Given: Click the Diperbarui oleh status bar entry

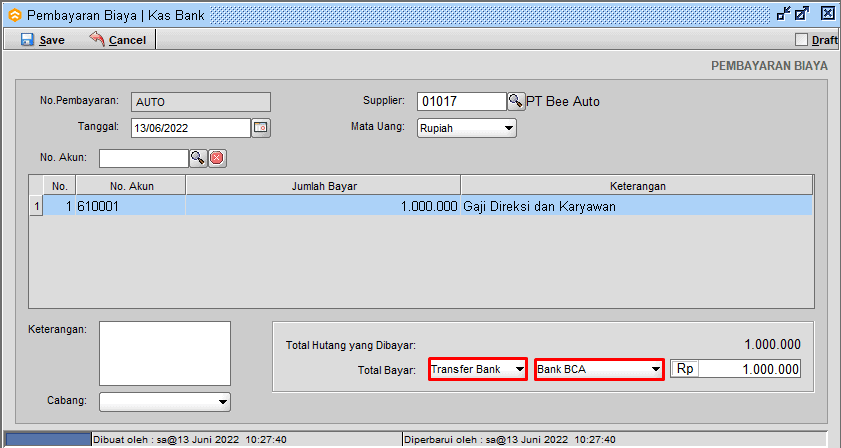Looking at the screenshot, I should [510, 439].
